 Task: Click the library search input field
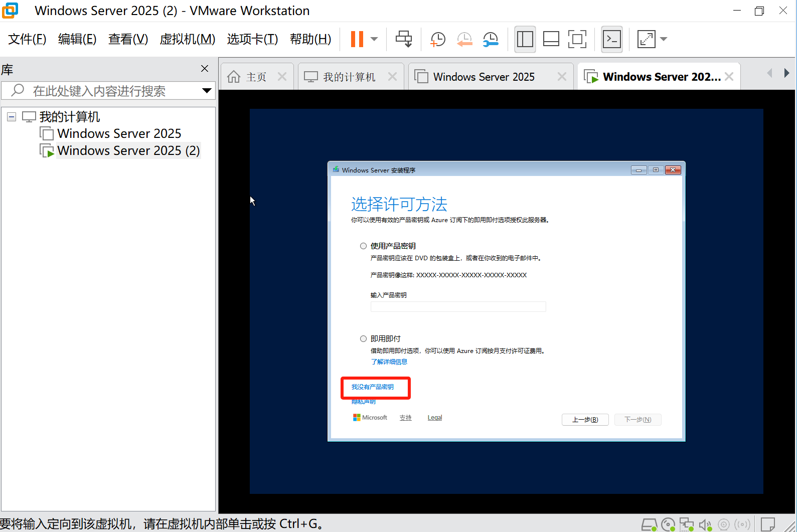(x=108, y=91)
